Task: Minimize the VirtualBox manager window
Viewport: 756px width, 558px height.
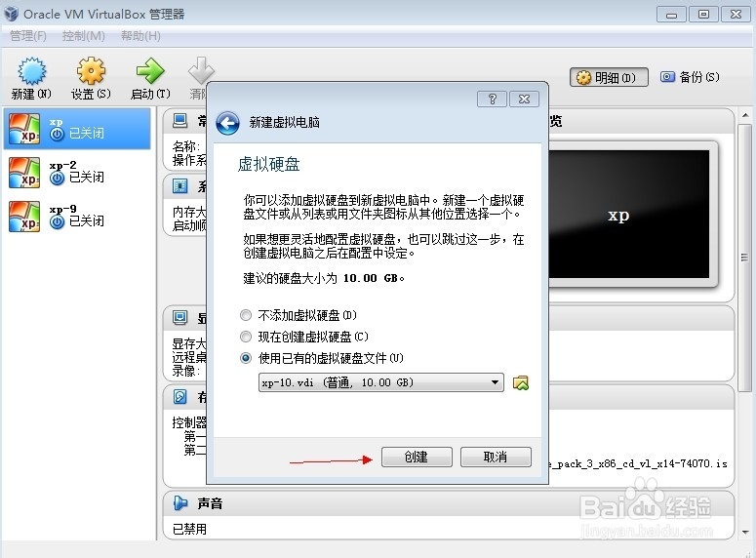Action: 671,14
